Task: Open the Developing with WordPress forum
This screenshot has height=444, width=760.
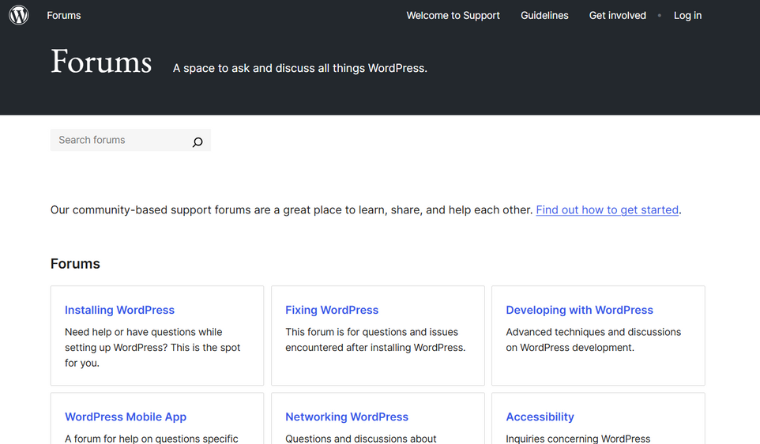Action: click(x=580, y=310)
